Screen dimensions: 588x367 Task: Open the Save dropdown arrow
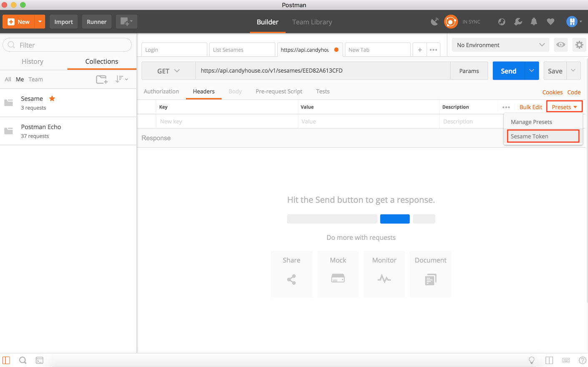(573, 71)
